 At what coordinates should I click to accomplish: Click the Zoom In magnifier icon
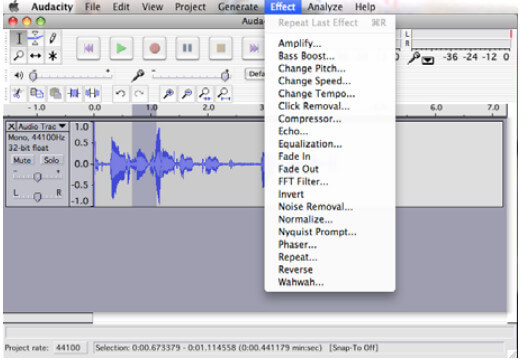[x=168, y=94]
